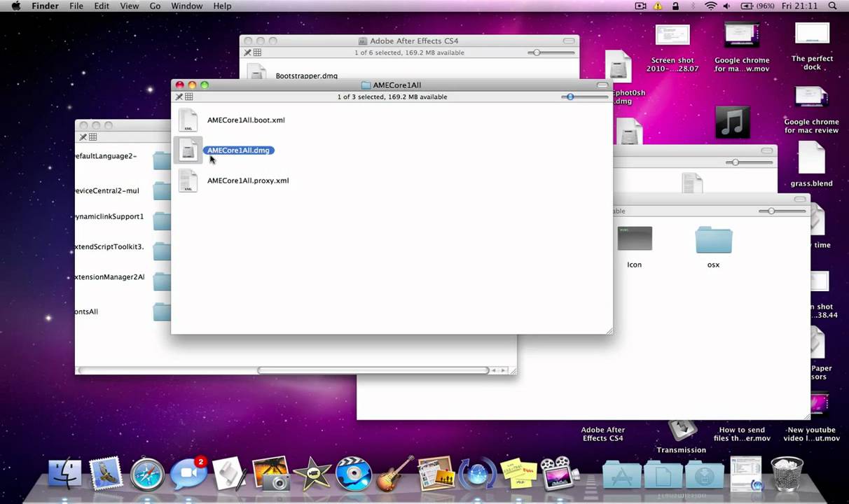Click the Transmission icon on desktop

(682, 429)
